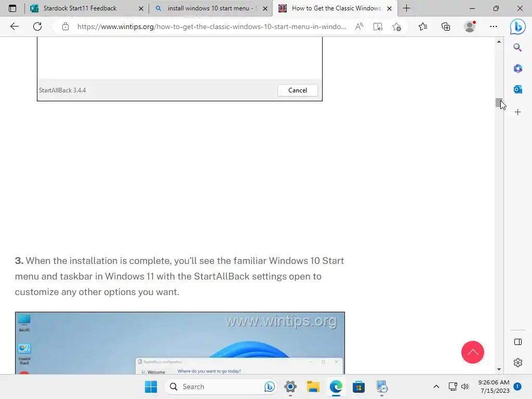532x399 pixels.
Task: Open volume tray icon
Action: click(465, 387)
